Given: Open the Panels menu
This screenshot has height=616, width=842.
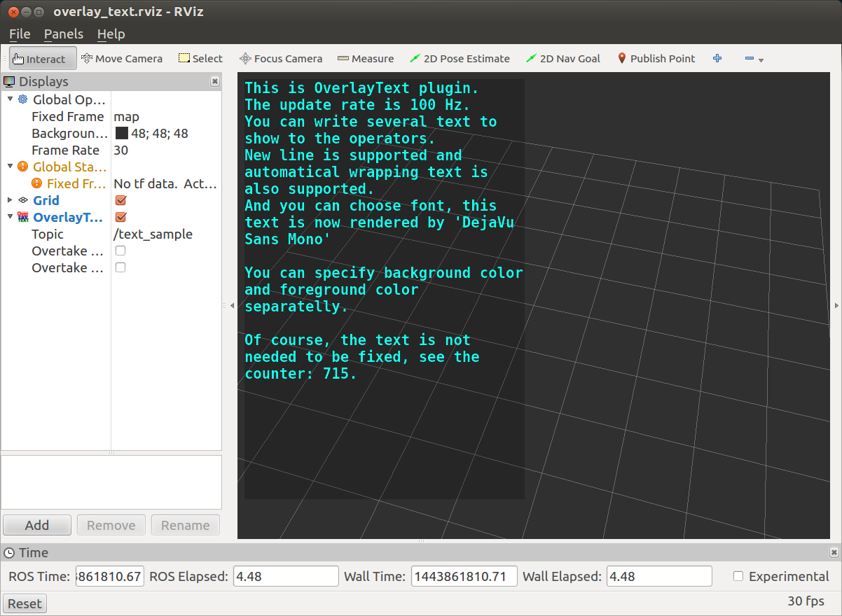Looking at the screenshot, I should pos(64,34).
